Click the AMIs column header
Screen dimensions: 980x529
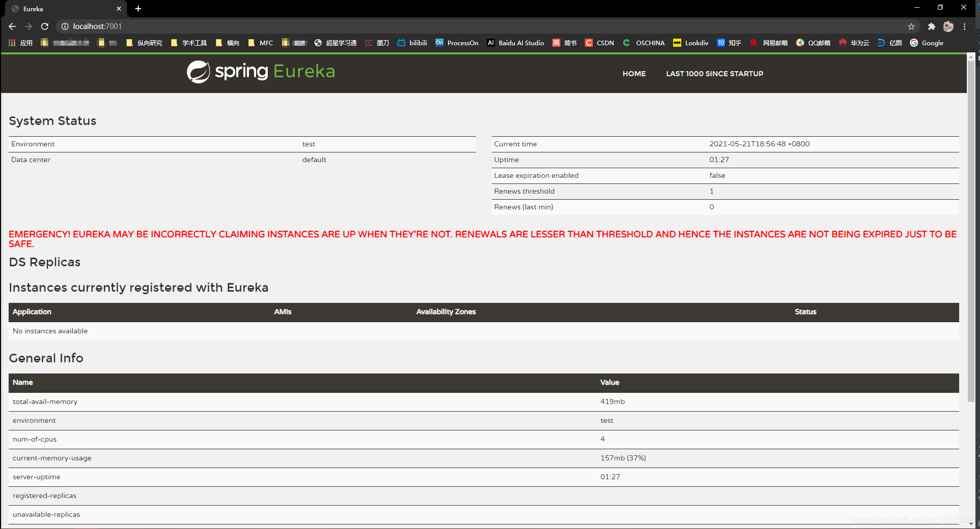282,312
